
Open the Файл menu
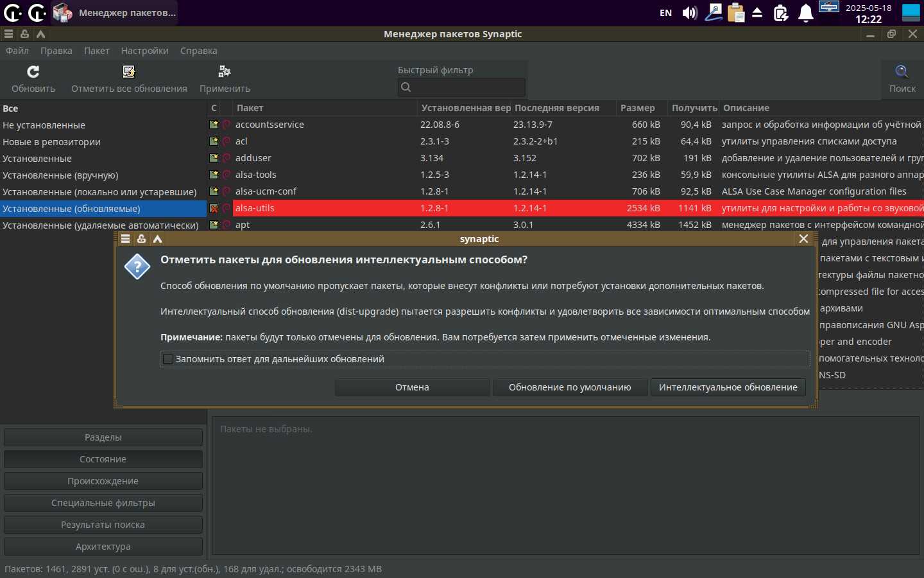pos(17,51)
